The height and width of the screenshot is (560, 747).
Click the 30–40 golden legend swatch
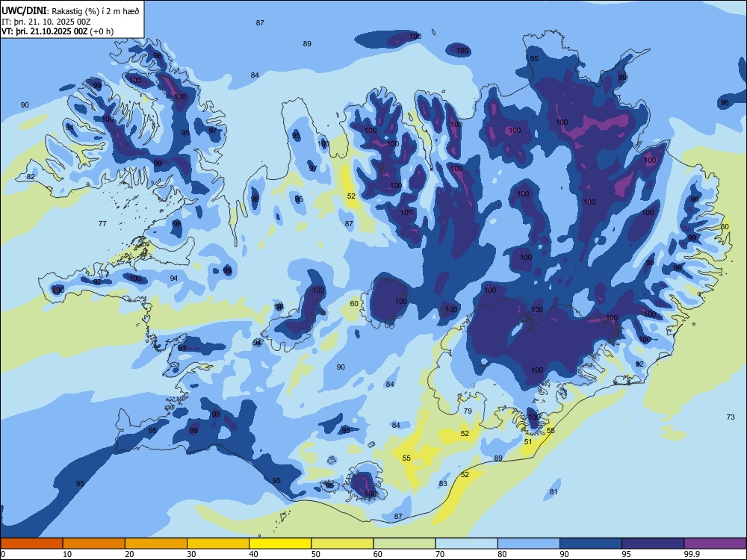click(218, 544)
